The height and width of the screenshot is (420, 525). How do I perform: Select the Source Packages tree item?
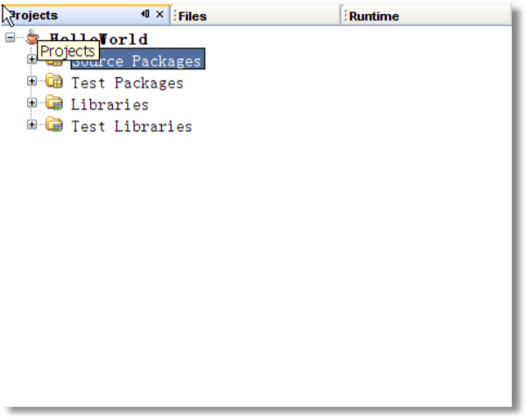(137, 59)
